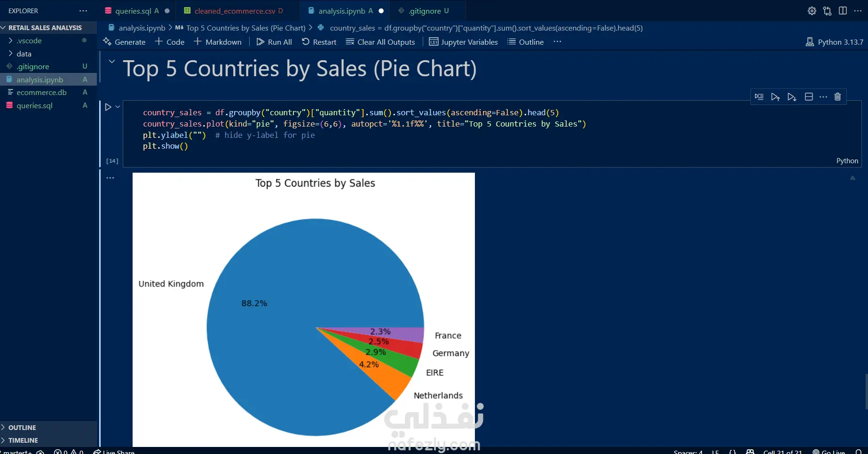Click Run by Line icon
This screenshot has width=868, height=454.
759,97
